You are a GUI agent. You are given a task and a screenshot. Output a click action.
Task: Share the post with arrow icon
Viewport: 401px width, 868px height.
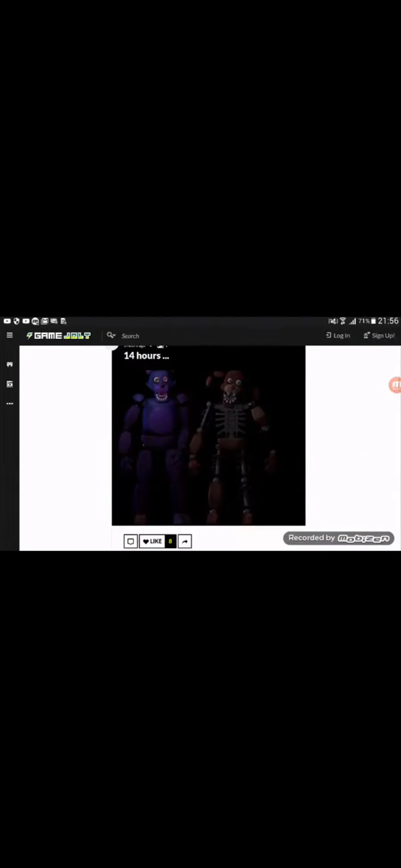click(185, 541)
